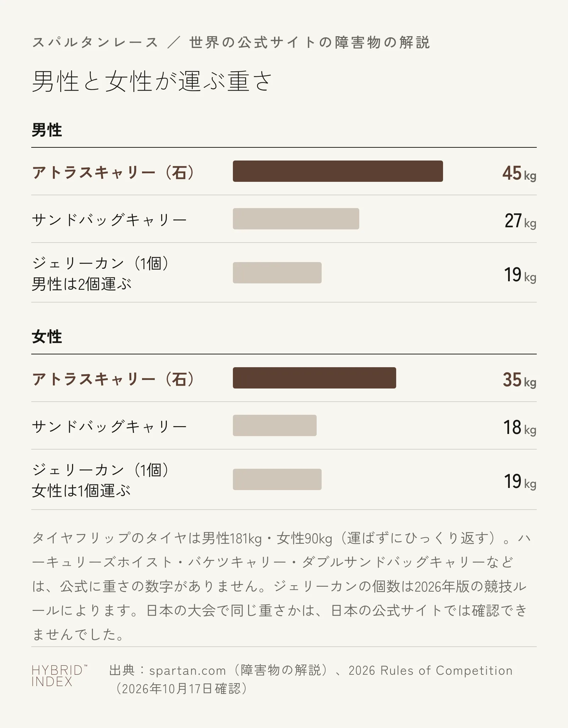Viewport: 568px width, 728px height.
Task: Click the women's Atlas Carry 35kg bar
Action: [x=315, y=378]
